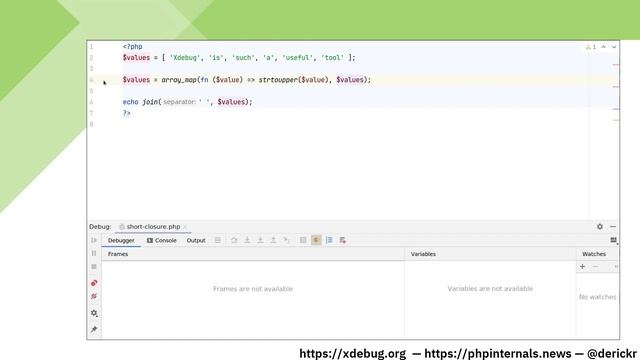The image size is (640, 360).
Task: Click the Watches panel header
Action: click(x=594, y=254)
